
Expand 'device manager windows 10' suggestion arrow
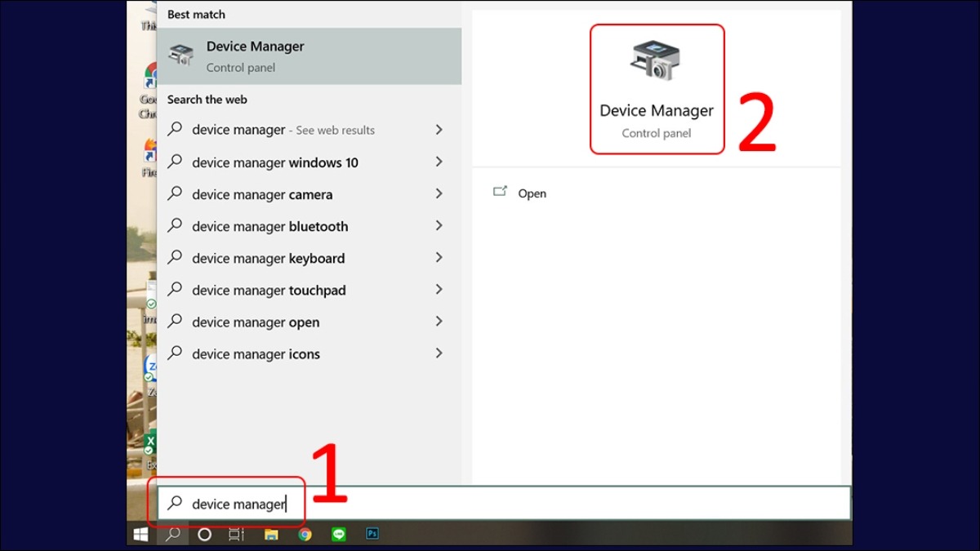click(x=439, y=162)
